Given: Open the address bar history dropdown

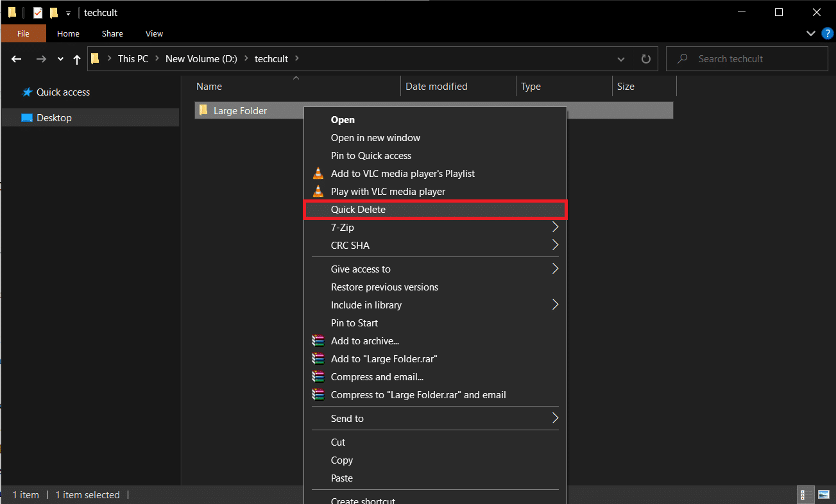Looking at the screenshot, I should point(620,59).
